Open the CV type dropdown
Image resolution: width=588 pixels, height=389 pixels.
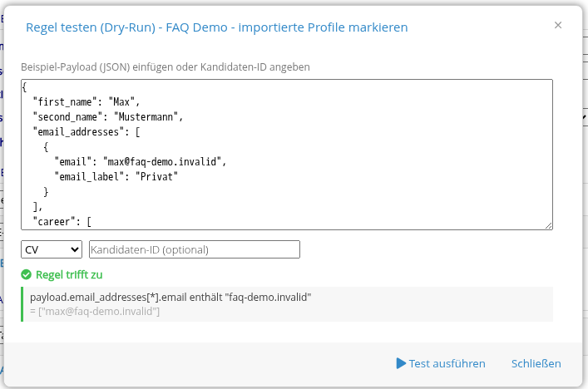52,249
